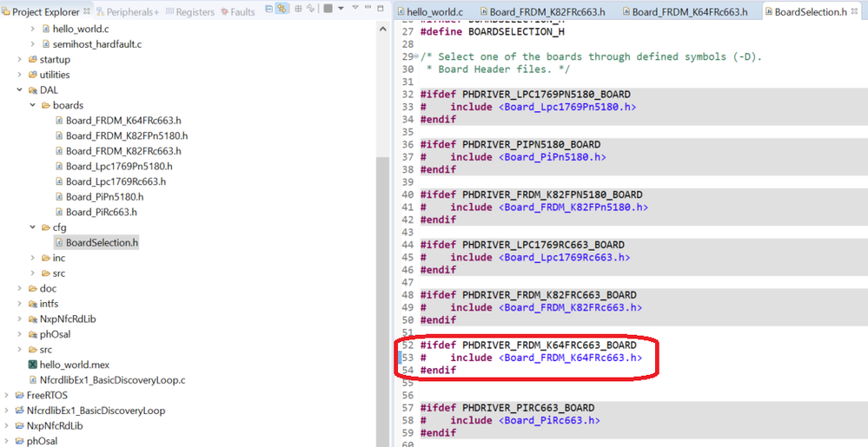Expand the FreeRTOS project
This screenshot has width=868, height=447.
[6, 395]
